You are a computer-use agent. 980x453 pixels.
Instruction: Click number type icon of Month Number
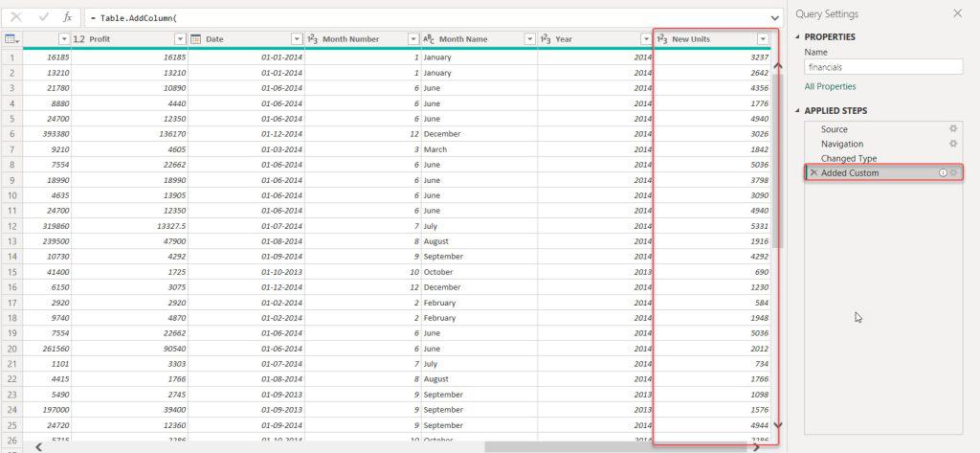(313, 39)
